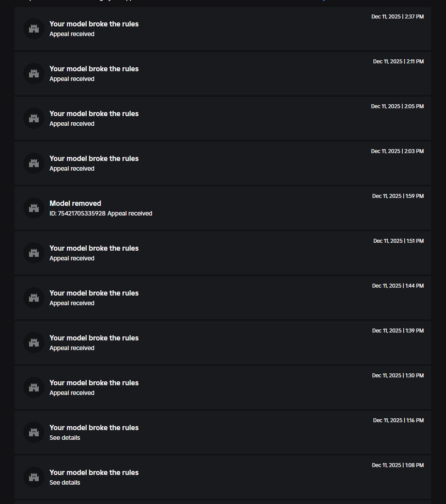Click the Dec 11, 2025 2:37 PM timestamp
This screenshot has width=446, height=504.
(x=397, y=17)
